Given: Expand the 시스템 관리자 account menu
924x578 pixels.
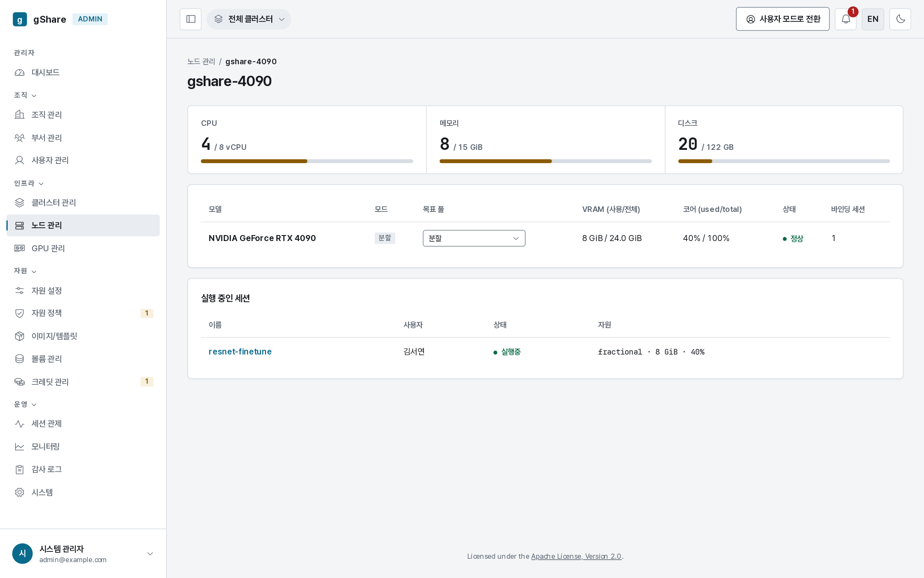Looking at the screenshot, I should coord(83,554).
